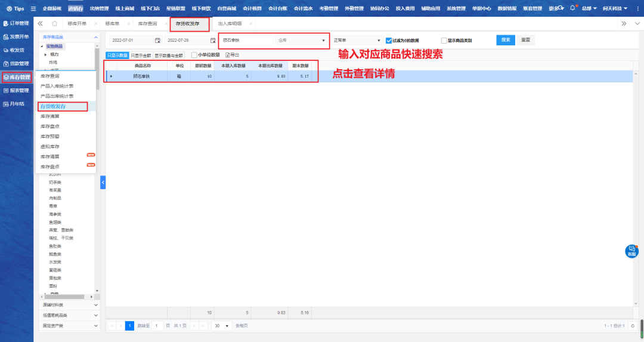Enable the 显示商品类别 checkbox
The image size is (644, 342).
coord(444,41)
